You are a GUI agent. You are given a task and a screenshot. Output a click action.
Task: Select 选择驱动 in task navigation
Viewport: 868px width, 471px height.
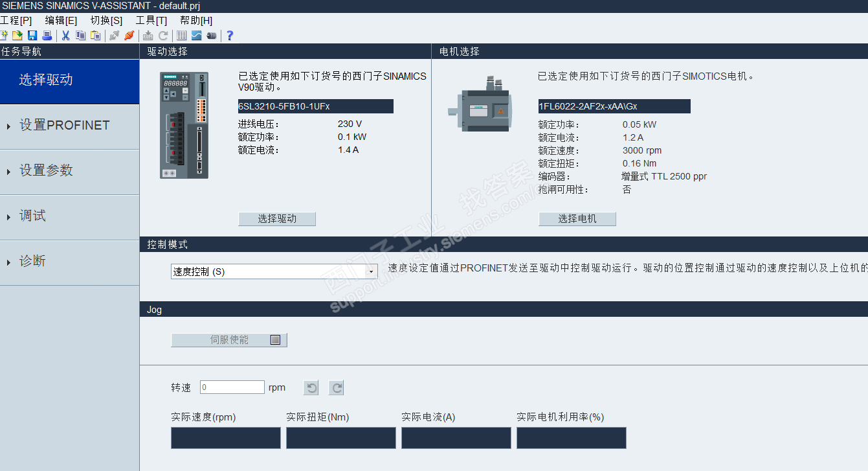(69, 81)
